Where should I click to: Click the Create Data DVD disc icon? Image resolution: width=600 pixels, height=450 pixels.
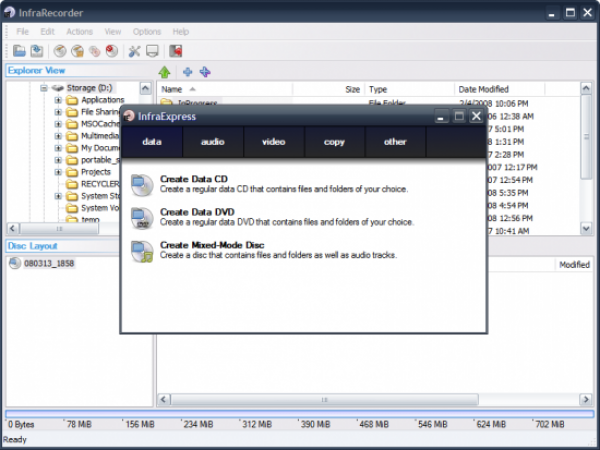click(x=142, y=218)
